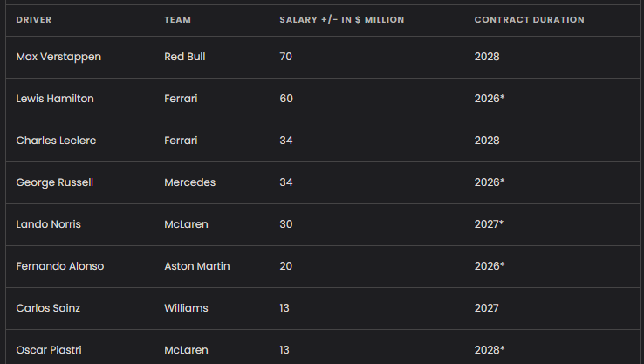Image resolution: width=644 pixels, height=364 pixels.
Task: Click on Charles Leclerc's name
Action: coord(56,141)
